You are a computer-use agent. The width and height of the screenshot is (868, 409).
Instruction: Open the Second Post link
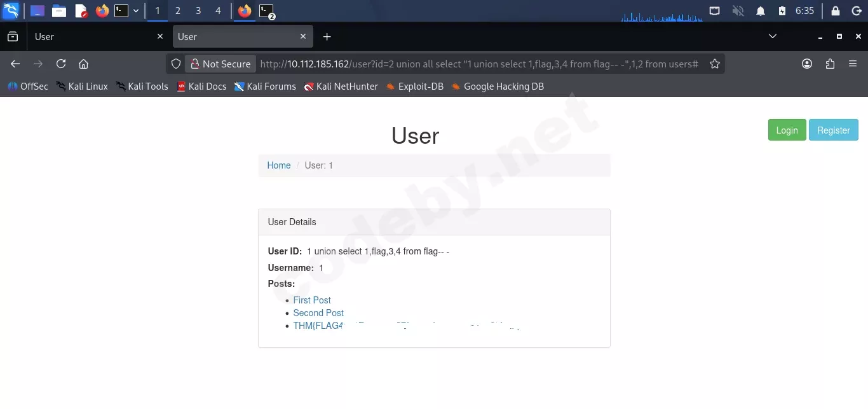(x=318, y=313)
